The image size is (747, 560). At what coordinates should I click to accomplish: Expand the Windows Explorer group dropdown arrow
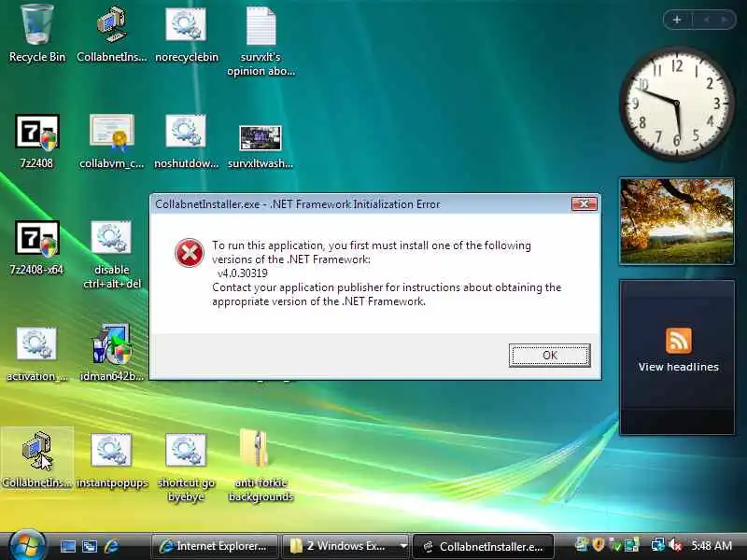(403, 546)
